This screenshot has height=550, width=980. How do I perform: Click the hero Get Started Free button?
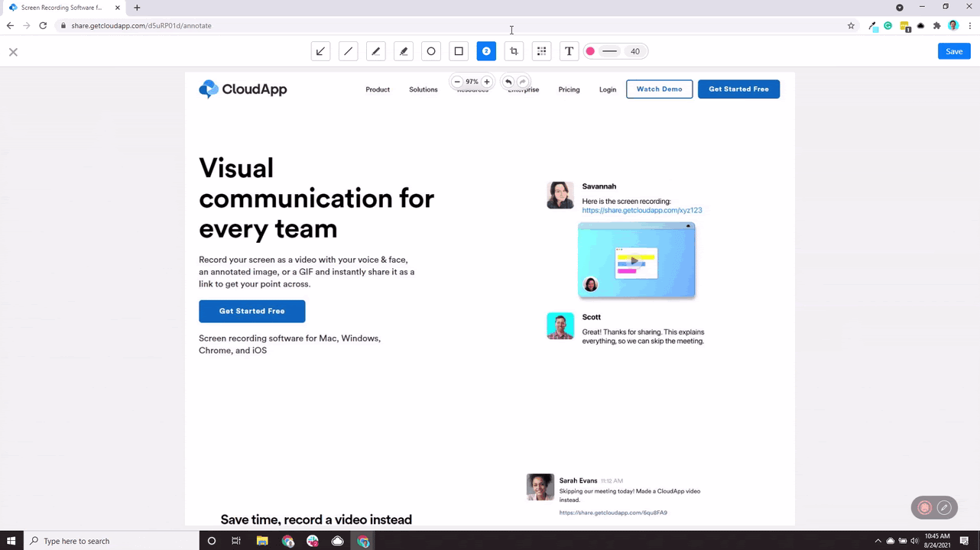click(x=252, y=311)
